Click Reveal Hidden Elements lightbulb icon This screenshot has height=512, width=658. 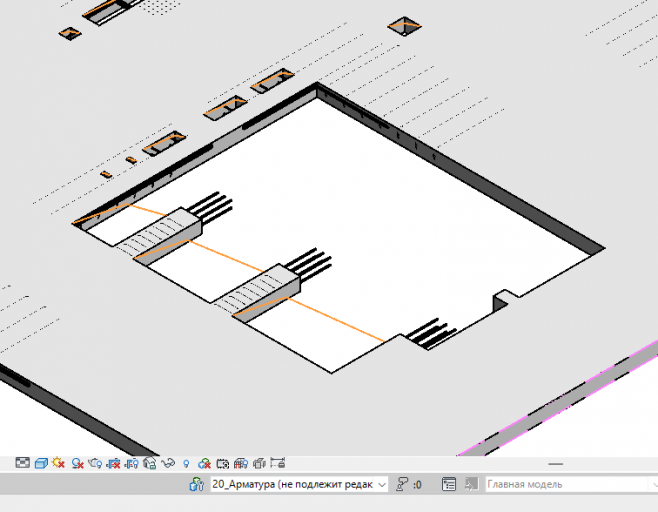186,464
